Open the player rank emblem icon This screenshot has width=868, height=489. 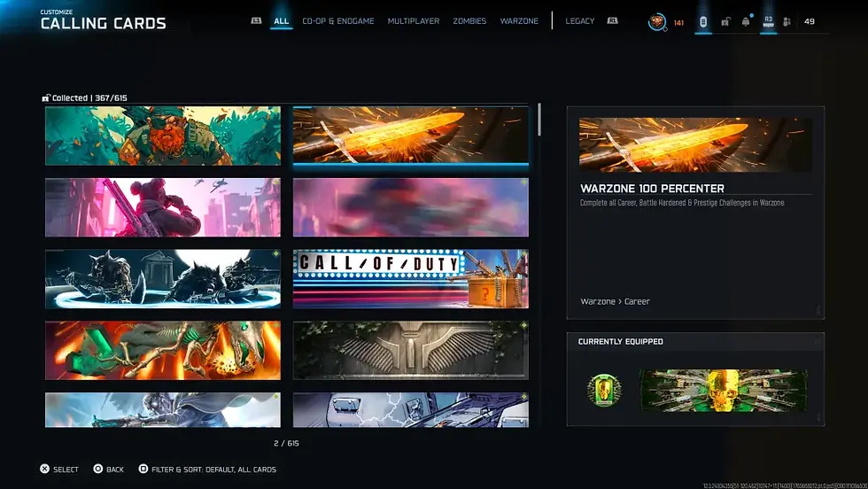[x=657, y=22]
